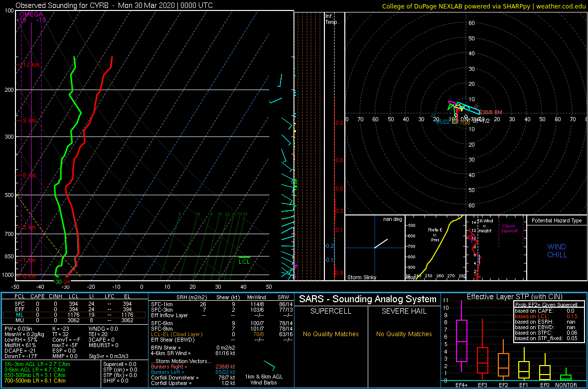
Task: Click the magenta 'OMEGA' label
Action: pos(31,14)
